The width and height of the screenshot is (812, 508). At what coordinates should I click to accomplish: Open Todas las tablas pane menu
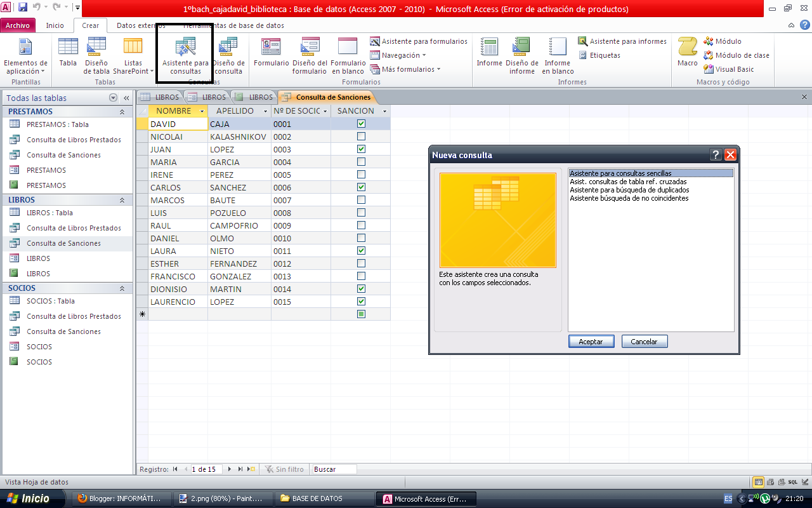(113, 98)
